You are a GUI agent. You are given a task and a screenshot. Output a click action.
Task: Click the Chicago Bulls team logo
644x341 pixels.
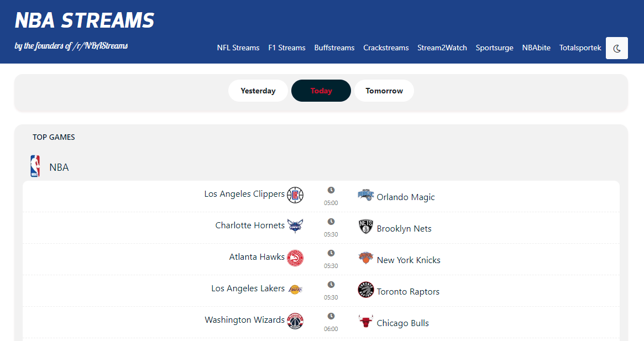pyautogui.click(x=365, y=321)
